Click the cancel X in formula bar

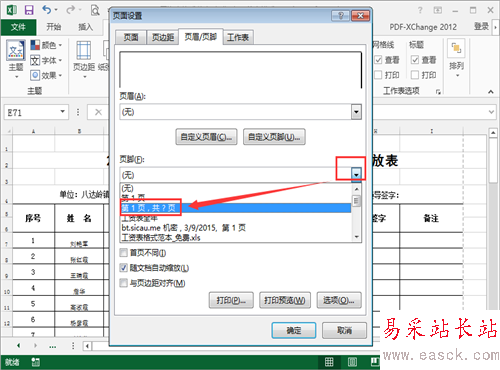pos(98,112)
